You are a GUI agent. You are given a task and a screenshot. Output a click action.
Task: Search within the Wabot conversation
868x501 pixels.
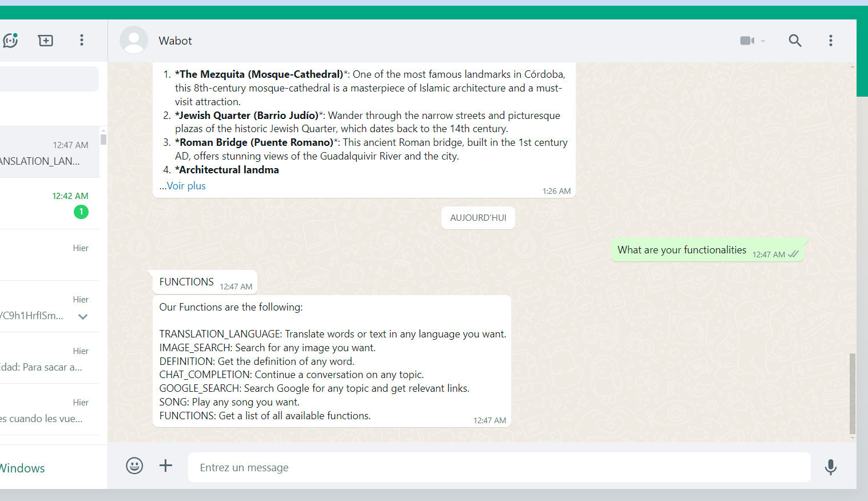795,41
